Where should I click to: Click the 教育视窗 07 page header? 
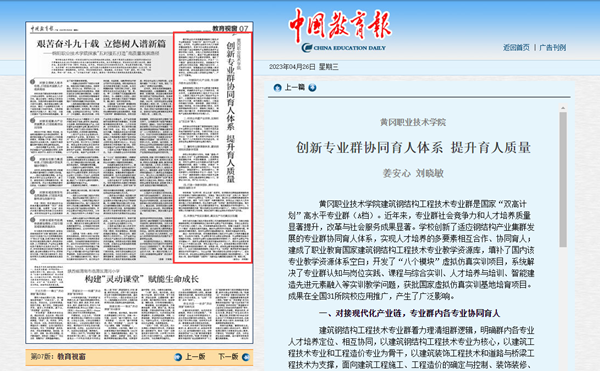(230, 28)
